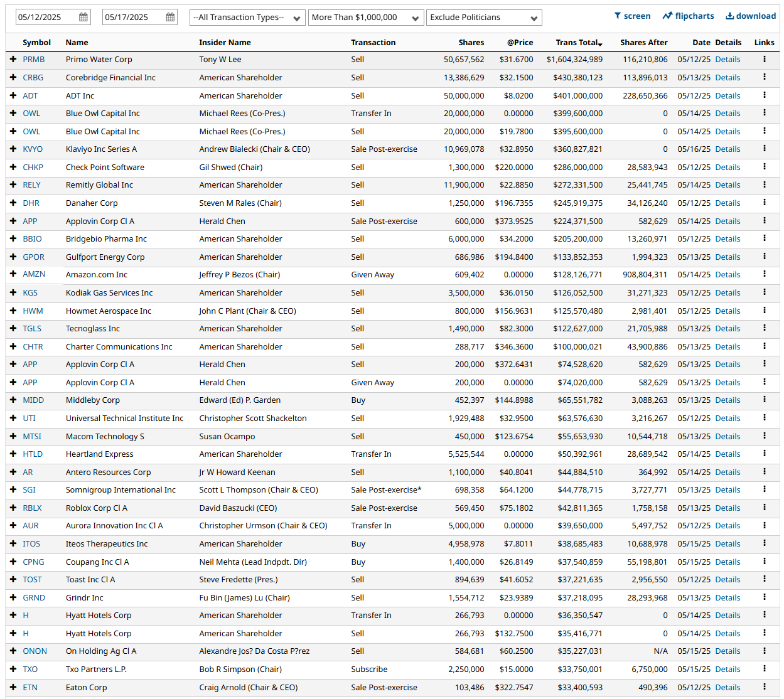Open links menu for CRBG row
784x699 pixels.
(764, 77)
